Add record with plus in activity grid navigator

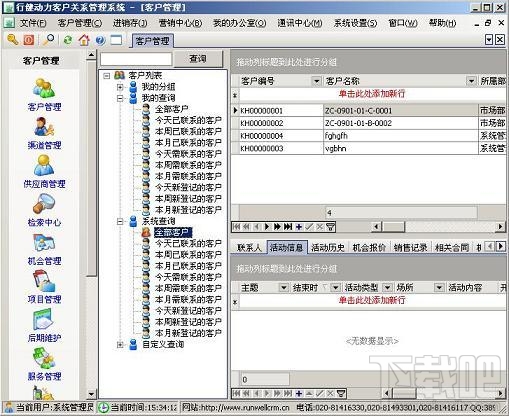tap(299, 393)
